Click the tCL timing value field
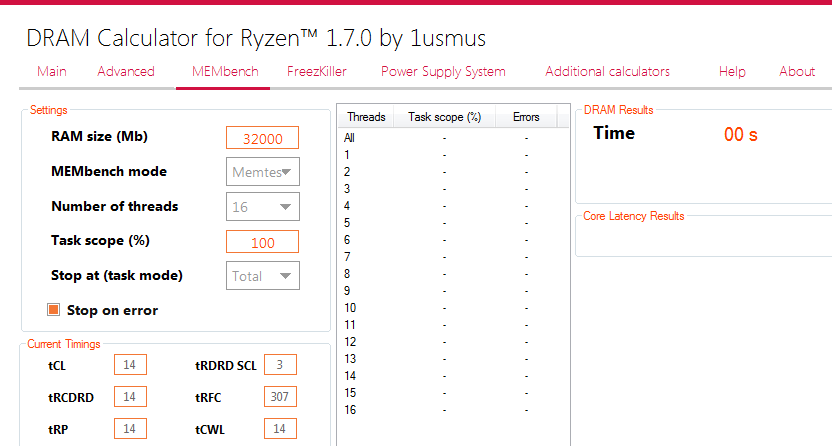Viewport: 832px width, 446px height. tap(130, 365)
